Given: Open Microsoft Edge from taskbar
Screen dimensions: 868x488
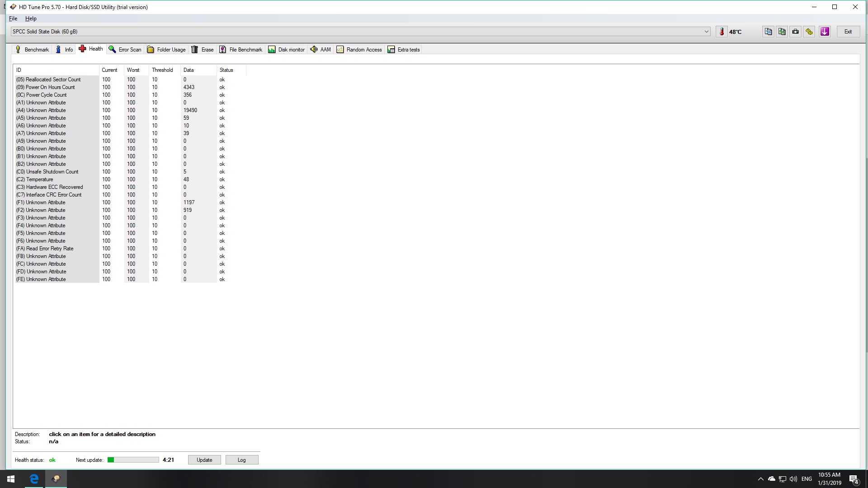Looking at the screenshot, I should tap(34, 479).
